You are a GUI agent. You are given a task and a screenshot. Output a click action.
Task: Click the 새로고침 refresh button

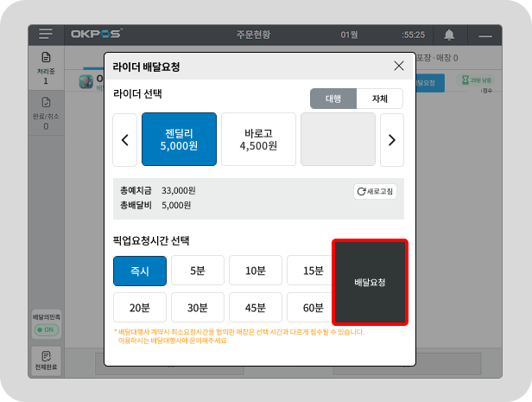pyautogui.click(x=376, y=191)
